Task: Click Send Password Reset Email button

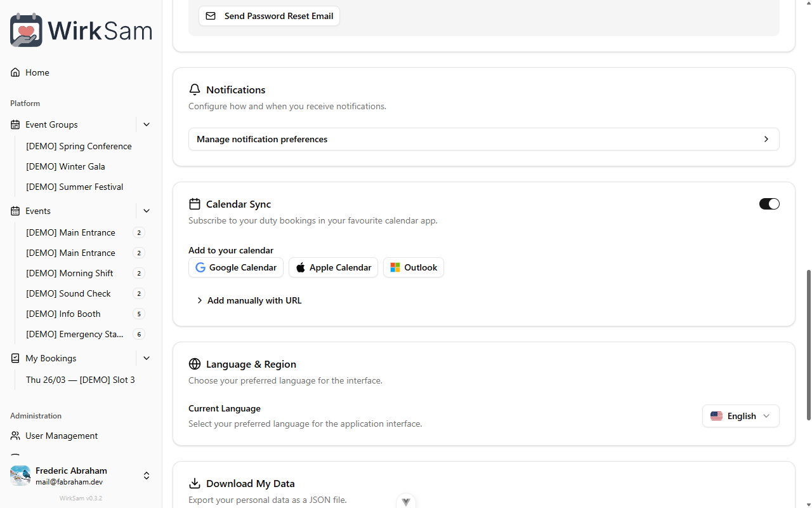Action: [x=270, y=16]
